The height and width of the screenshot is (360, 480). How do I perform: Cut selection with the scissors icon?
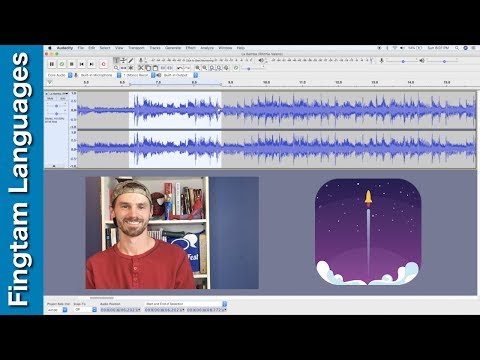click(141, 68)
